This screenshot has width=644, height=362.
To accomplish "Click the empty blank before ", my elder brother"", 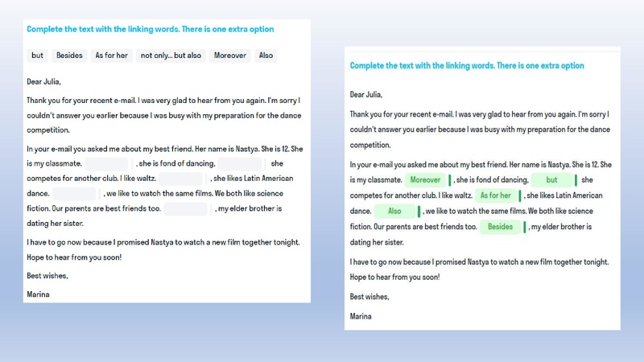I will (185, 209).
